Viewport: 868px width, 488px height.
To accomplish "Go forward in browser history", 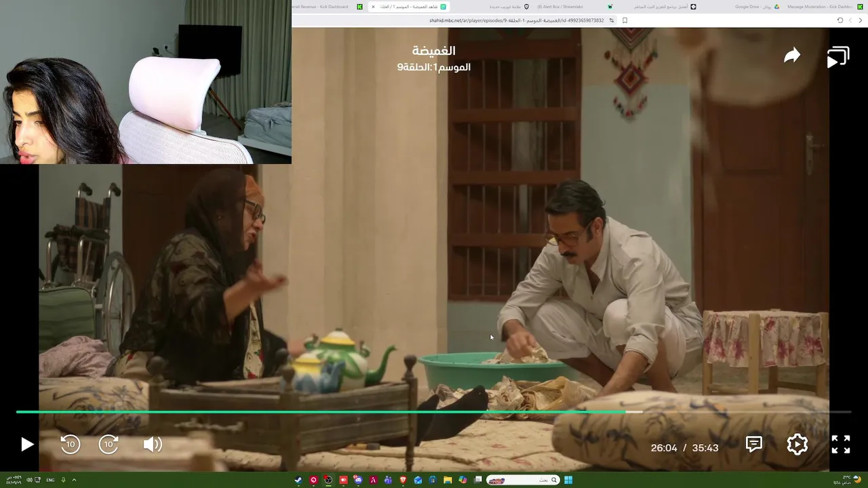I will 850,20.
